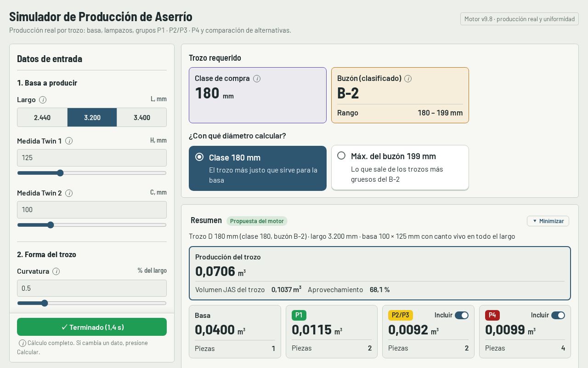Click the Basa 0,0400 m³ card

(x=235, y=332)
